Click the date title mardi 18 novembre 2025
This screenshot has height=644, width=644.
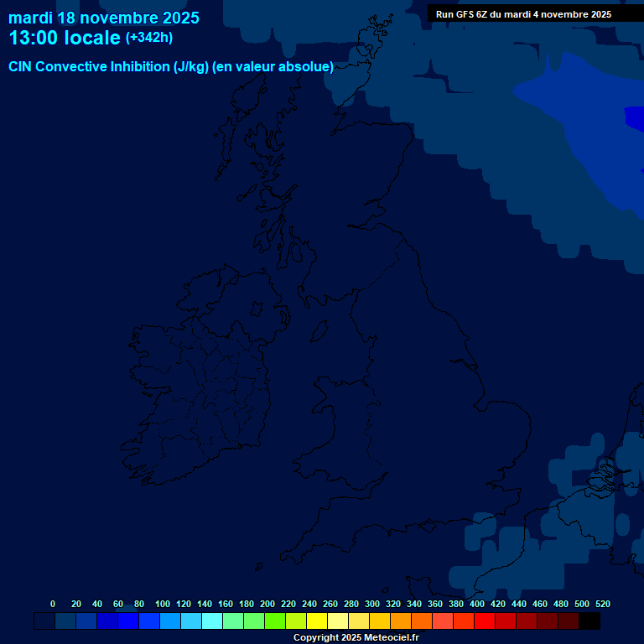[104, 18]
